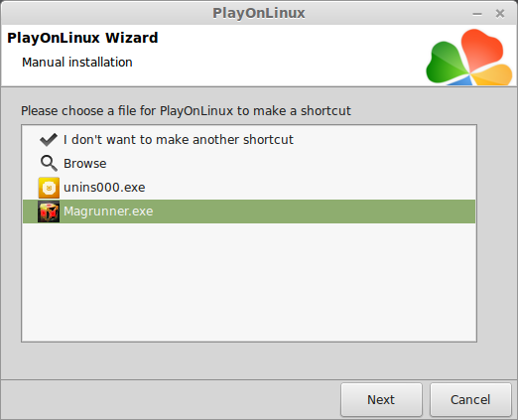Screen dimensions: 518x420
Task: Click the PlayOnLinux window title text
Action: pyautogui.click(x=259, y=13)
